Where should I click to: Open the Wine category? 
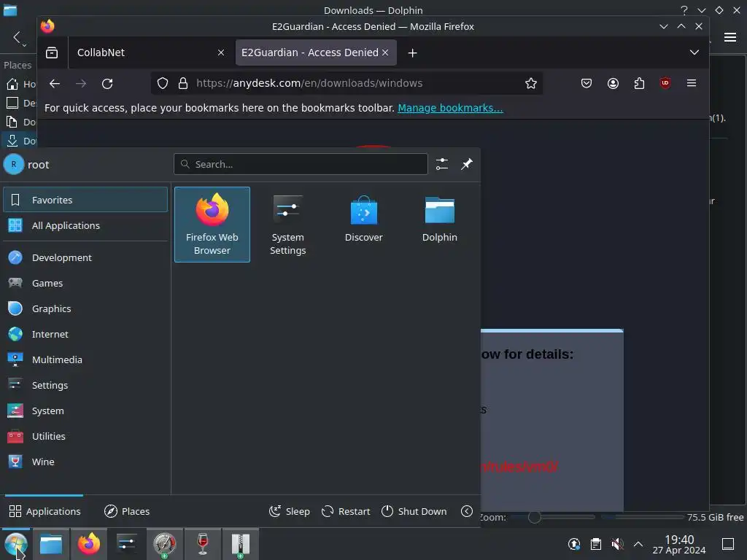point(85,462)
